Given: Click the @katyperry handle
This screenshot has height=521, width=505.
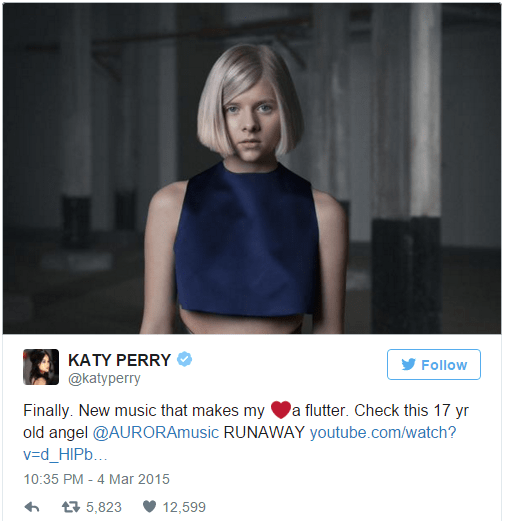Looking at the screenshot, I should pos(104,379).
